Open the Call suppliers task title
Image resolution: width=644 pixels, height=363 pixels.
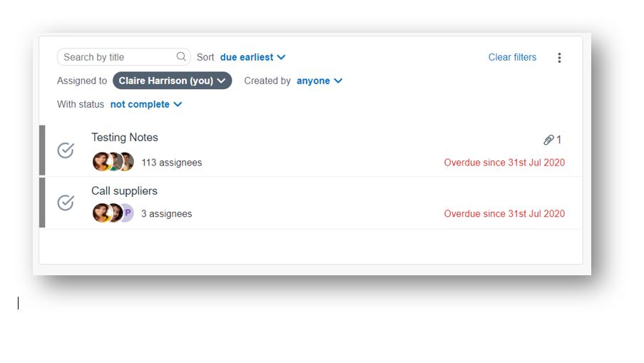point(124,191)
